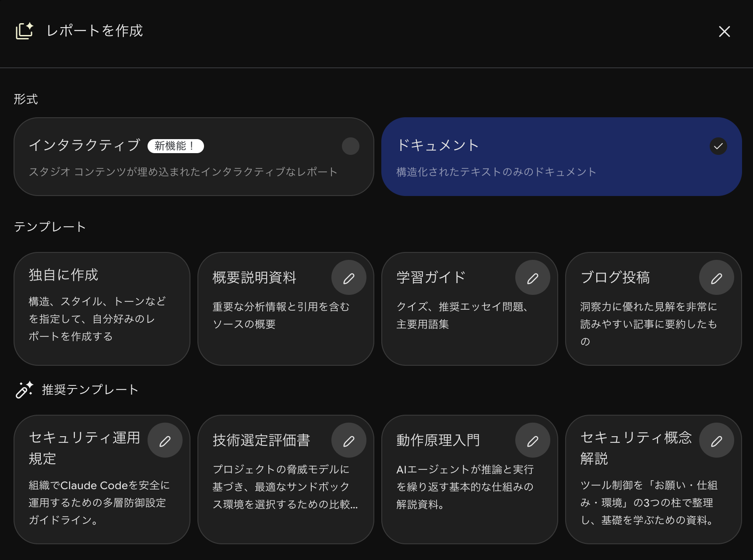
Task: Click the 推奨テンプレート section label
Action: pos(90,389)
